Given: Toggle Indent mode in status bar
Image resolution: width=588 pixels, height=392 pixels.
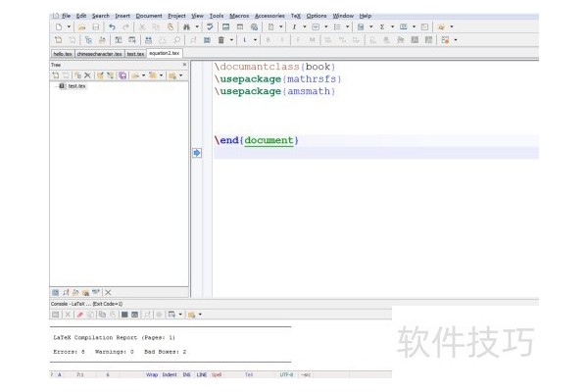Looking at the screenshot, I should [x=169, y=374].
